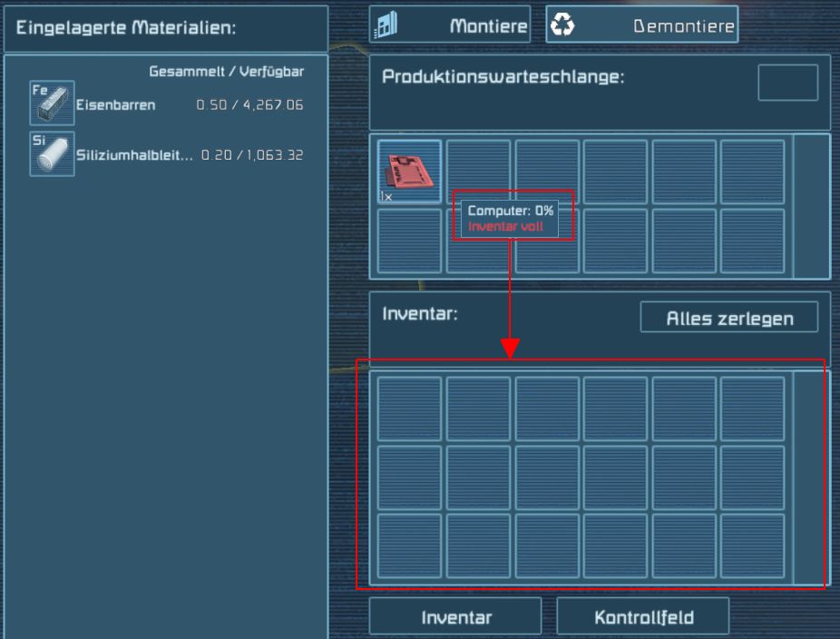
Task: Click last slot in queue's top row
Action: point(752,171)
